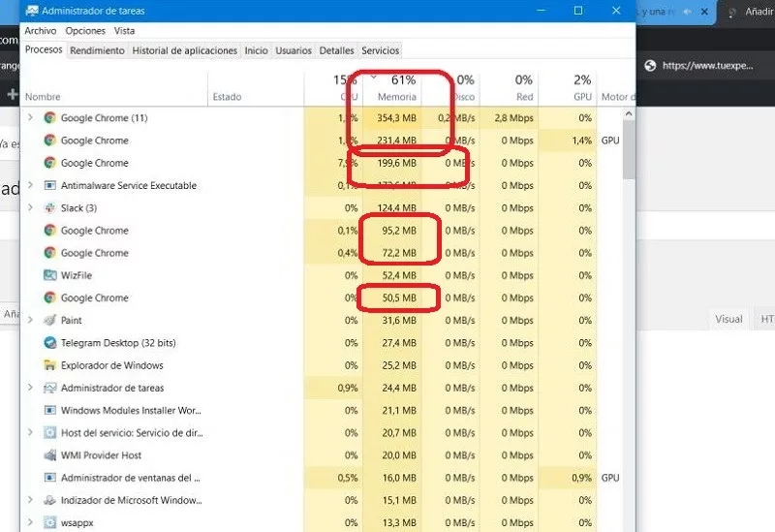
Task: Expand the Antimalware Service Executable entry
Action: [30, 186]
